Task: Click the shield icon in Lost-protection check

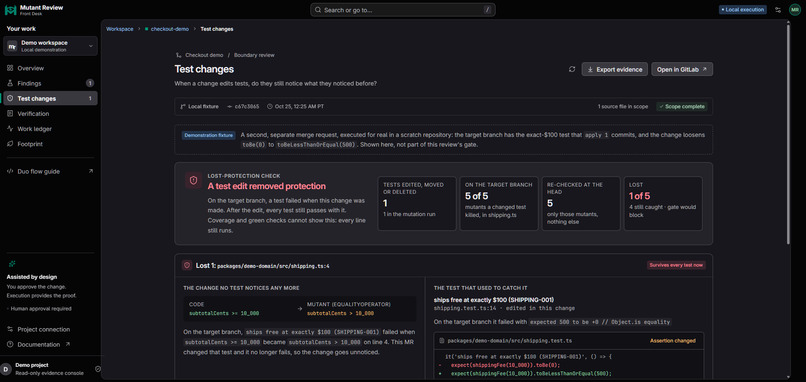Action: click(193, 180)
